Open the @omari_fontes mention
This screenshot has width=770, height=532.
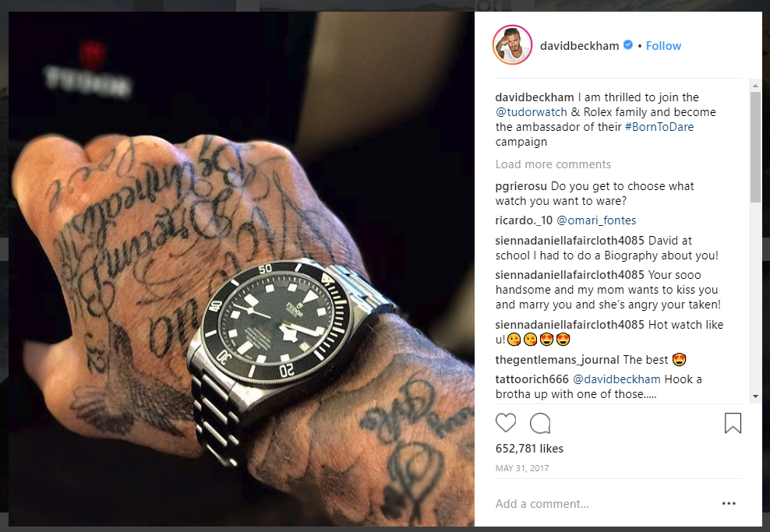(x=596, y=220)
